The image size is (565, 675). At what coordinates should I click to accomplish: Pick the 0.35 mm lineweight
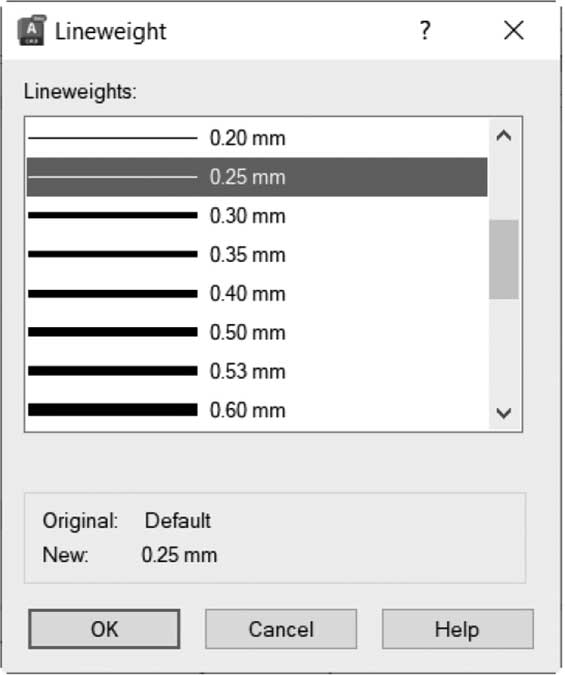257,254
